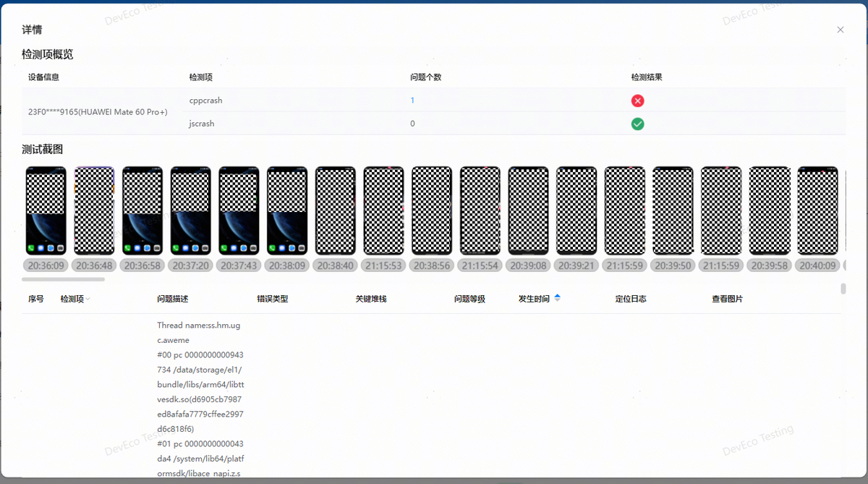Viewport: 868px width, 484px height.
Task: Click the 20:39:50 timestamp label
Action: [673, 266]
